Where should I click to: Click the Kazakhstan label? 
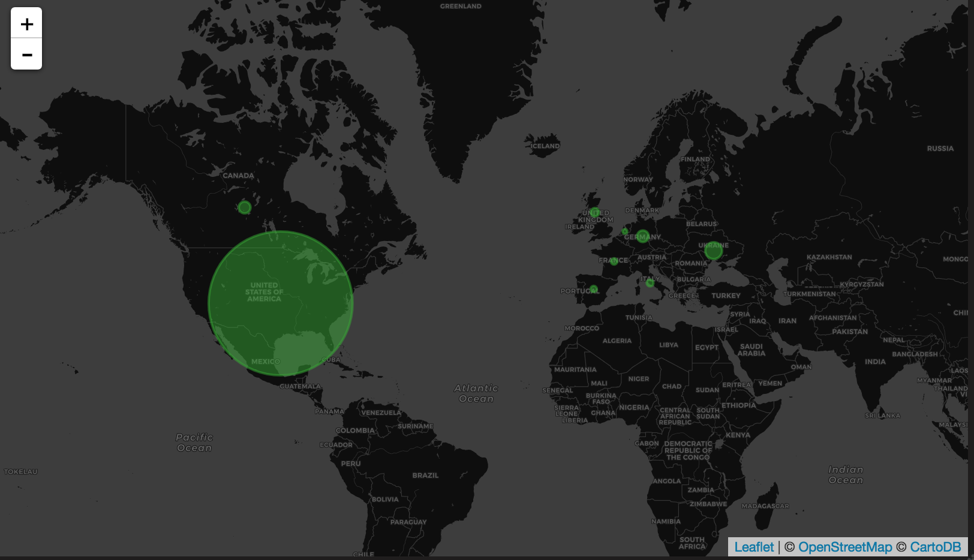coord(829,257)
